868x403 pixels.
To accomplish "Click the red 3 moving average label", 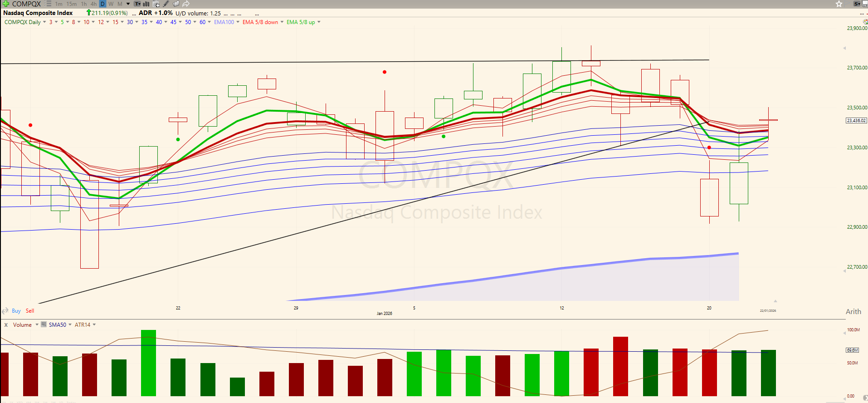I will tap(51, 22).
